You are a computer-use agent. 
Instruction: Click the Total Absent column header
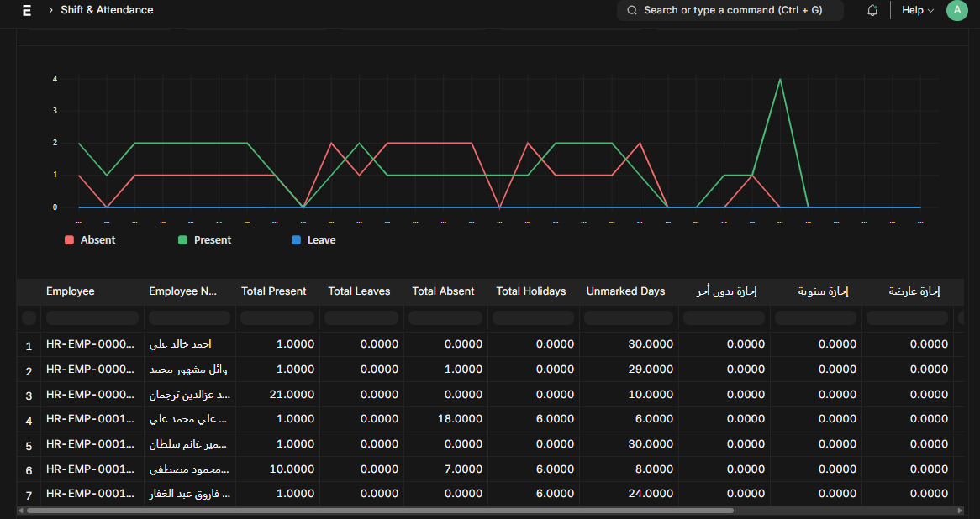(443, 291)
